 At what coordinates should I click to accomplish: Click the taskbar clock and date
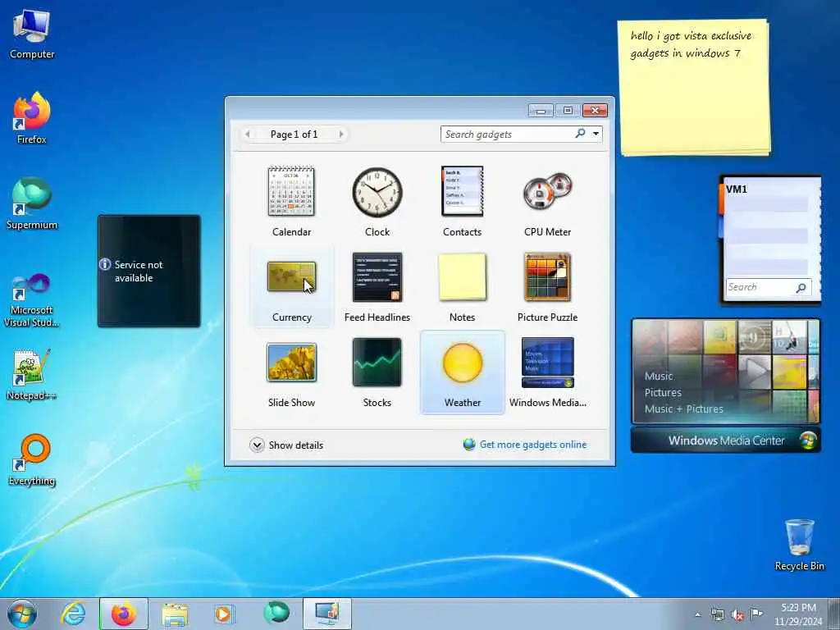coord(797,614)
